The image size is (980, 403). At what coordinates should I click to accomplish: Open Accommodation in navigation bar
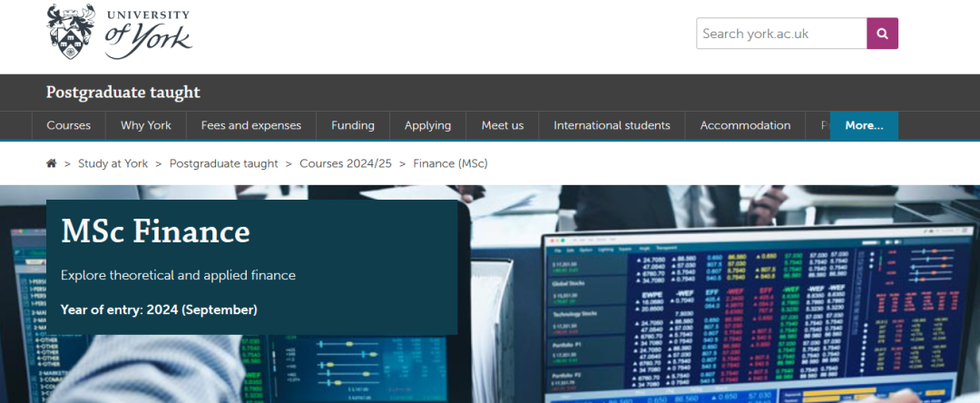745,125
